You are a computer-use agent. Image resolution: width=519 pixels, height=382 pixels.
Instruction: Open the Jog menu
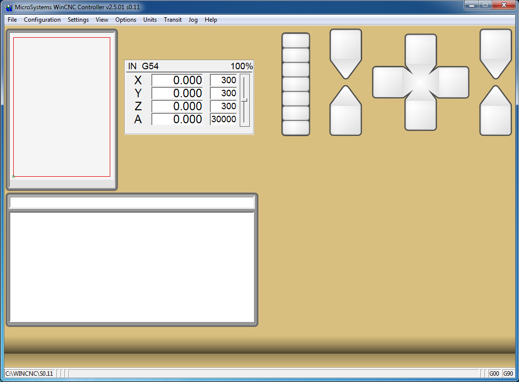point(193,20)
